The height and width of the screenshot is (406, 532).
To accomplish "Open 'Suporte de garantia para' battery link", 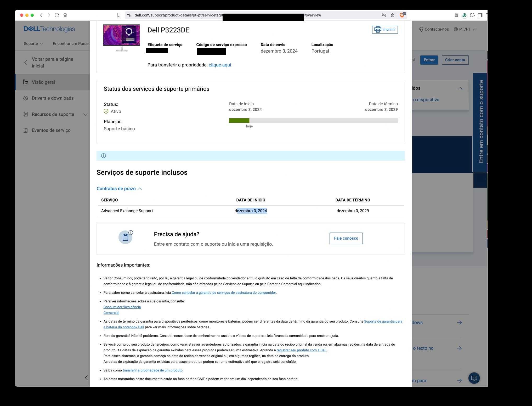I will pyautogui.click(x=383, y=322).
